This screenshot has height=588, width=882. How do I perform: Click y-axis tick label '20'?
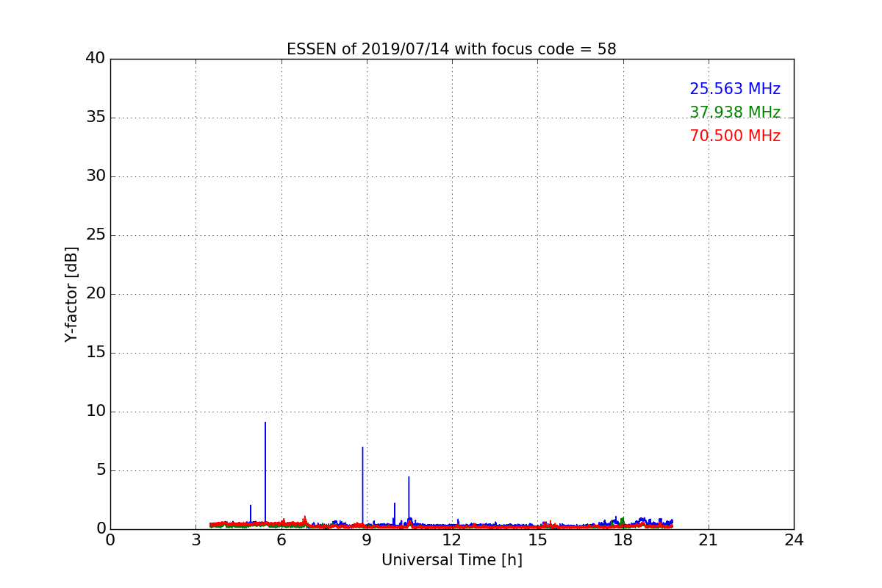(96, 293)
